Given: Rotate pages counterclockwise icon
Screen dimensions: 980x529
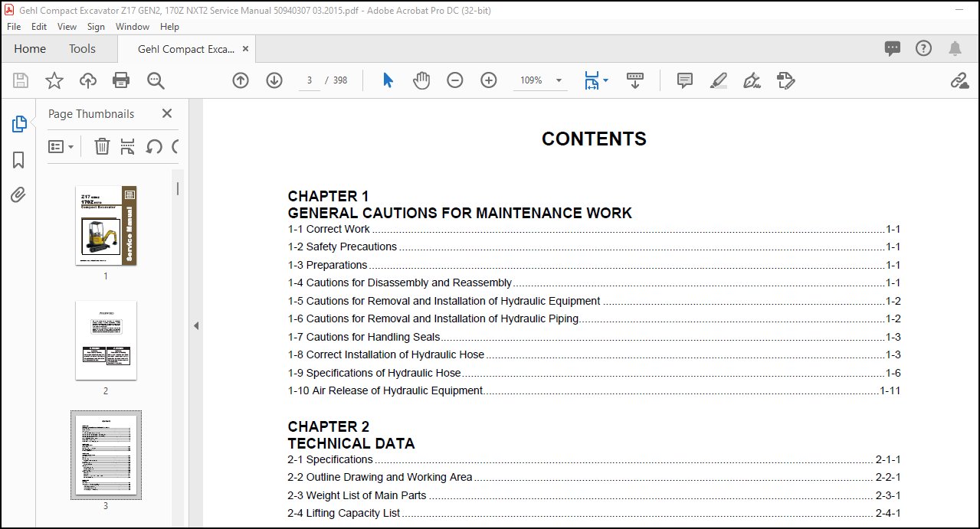Looking at the screenshot, I should tap(154, 146).
